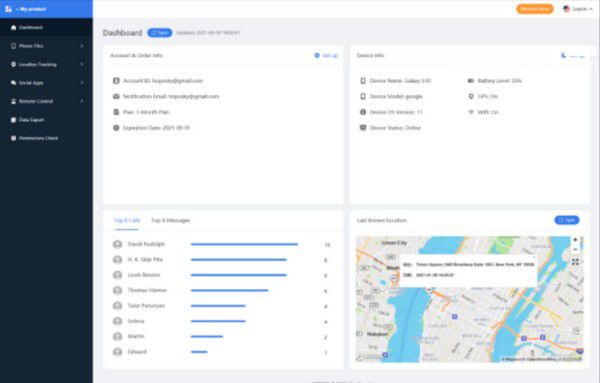Click the Plan subscription text
This screenshot has width=600, height=383.
[x=146, y=112]
